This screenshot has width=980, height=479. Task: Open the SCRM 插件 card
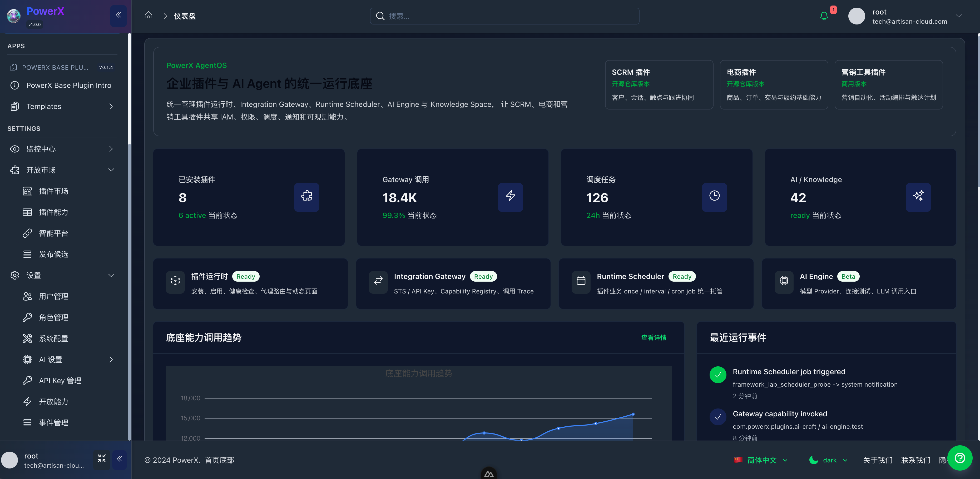(x=659, y=85)
